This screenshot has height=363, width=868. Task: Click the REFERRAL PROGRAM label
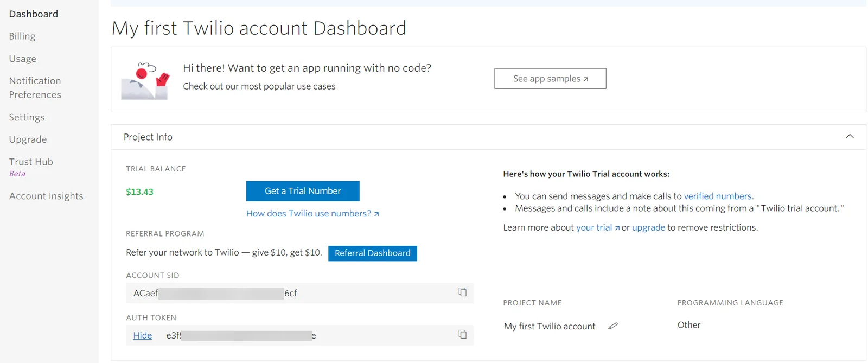(165, 234)
